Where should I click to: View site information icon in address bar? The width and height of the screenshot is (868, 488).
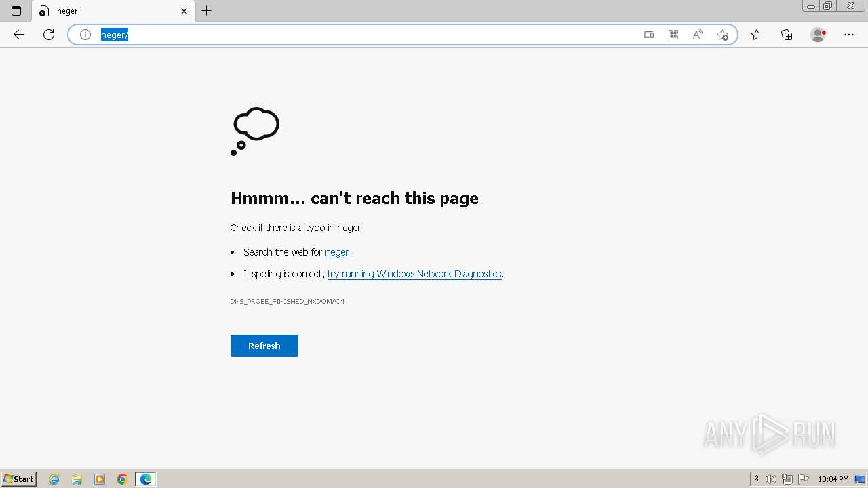click(85, 35)
